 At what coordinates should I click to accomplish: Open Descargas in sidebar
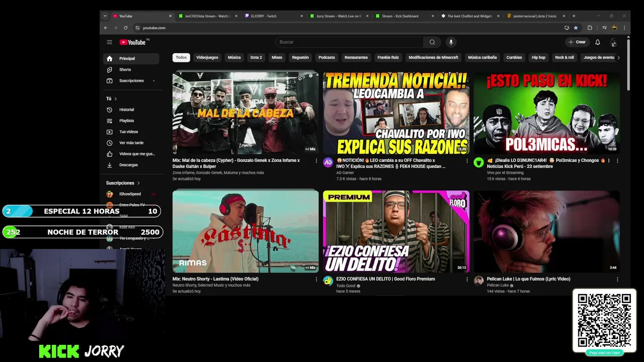[131, 165]
